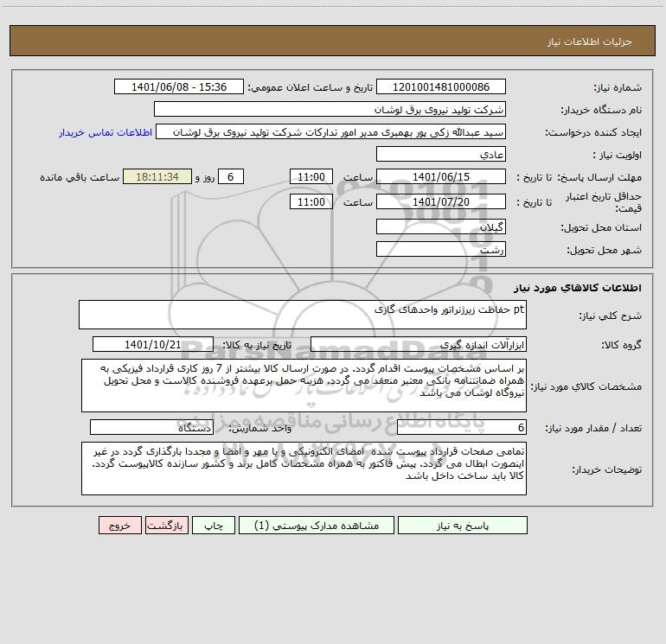
Task: Click the response deadline time field beside 1401/06/15
Action: coord(311,176)
